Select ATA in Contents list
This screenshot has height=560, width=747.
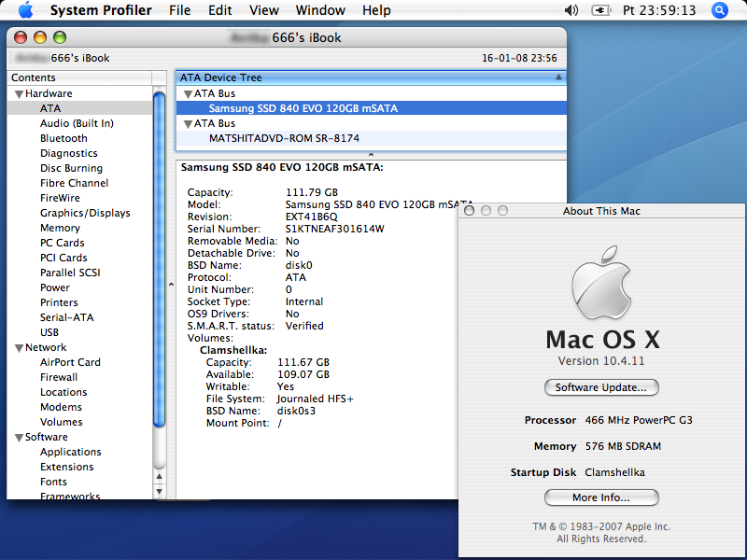coord(80,108)
